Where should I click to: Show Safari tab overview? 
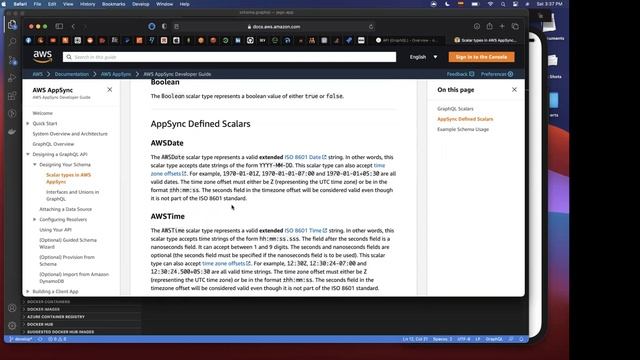[x=515, y=26]
